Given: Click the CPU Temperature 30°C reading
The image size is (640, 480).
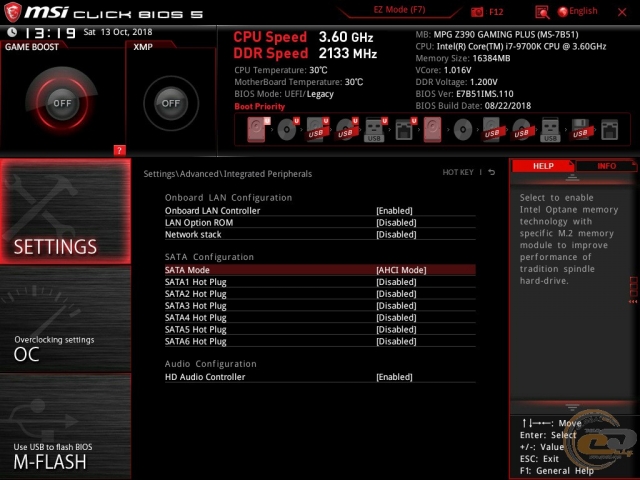Looking at the screenshot, I should [281, 70].
